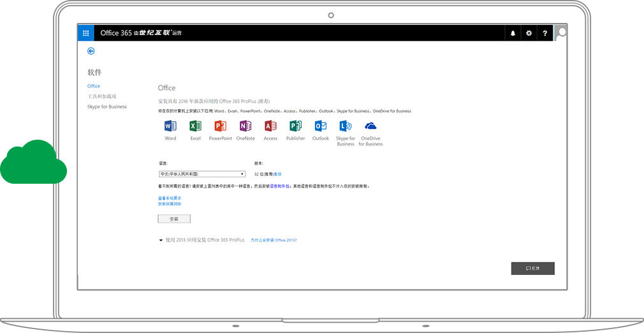This screenshot has height=333, width=644.
Task: Expand the 使用 2013 应用安装 section
Action: tap(161, 240)
